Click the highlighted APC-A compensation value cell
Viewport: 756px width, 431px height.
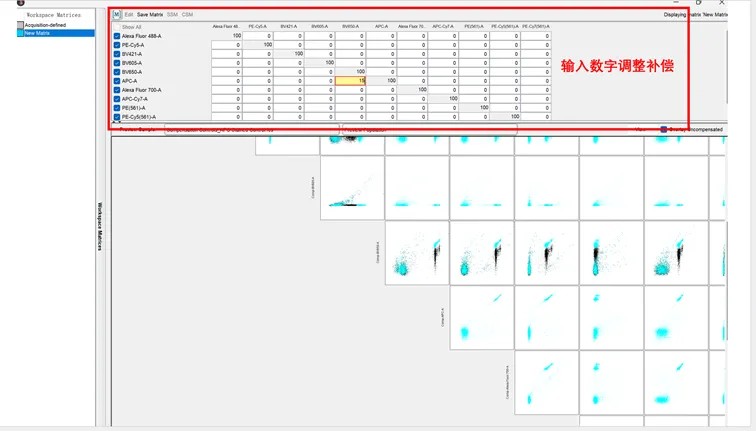click(x=351, y=81)
